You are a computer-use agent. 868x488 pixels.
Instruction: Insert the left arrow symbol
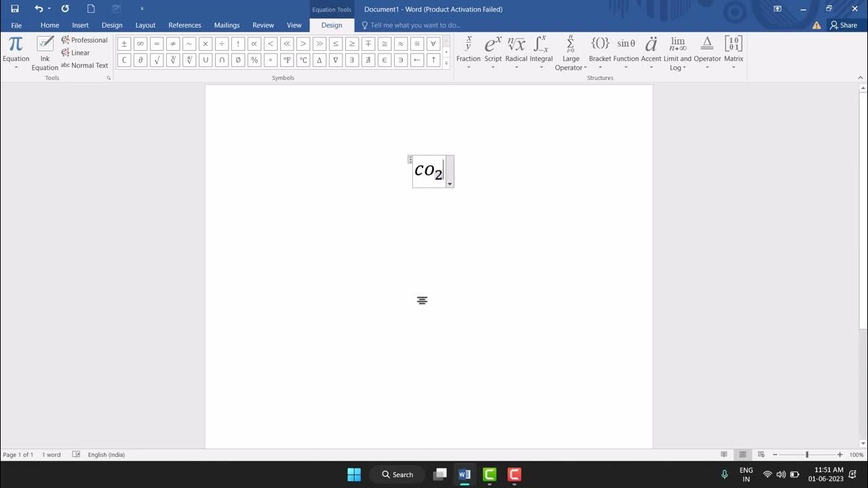coord(417,60)
